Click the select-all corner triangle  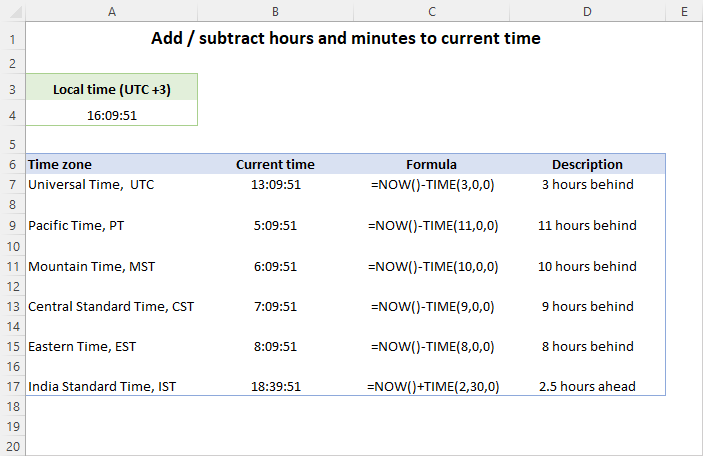point(12,11)
